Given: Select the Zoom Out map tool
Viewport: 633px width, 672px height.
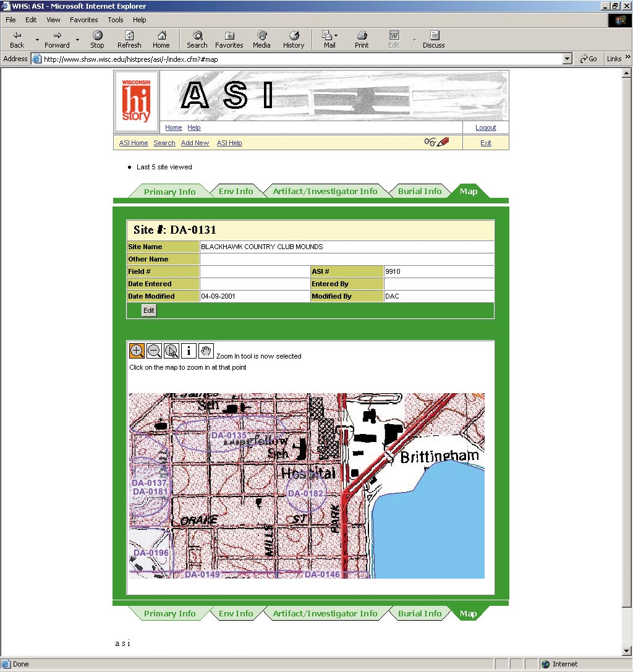Looking at the screenshot, I should 154,351.
